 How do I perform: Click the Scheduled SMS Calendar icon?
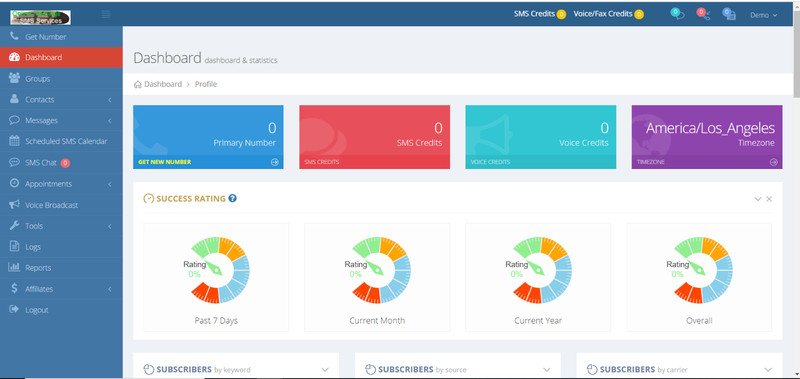(14, 141)
